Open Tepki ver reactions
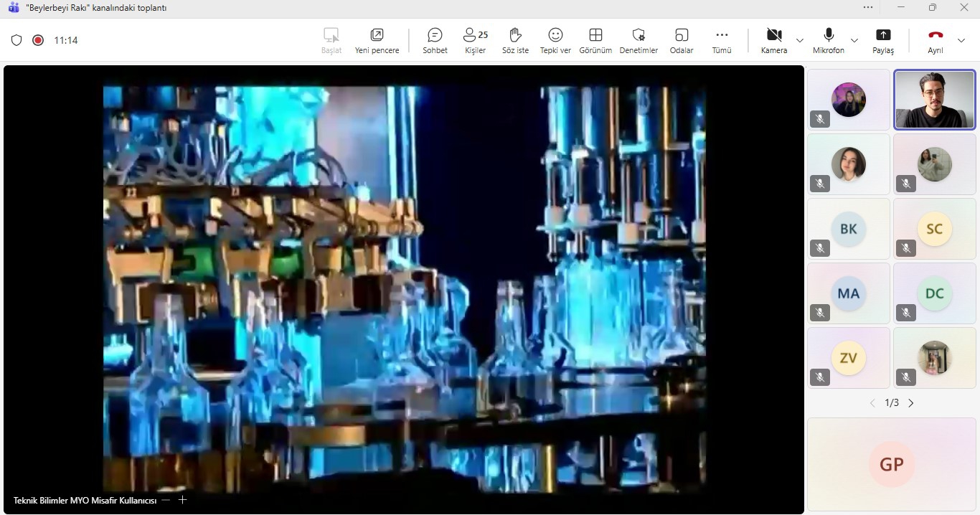This screenshot has height=515, width=980. 555,40
